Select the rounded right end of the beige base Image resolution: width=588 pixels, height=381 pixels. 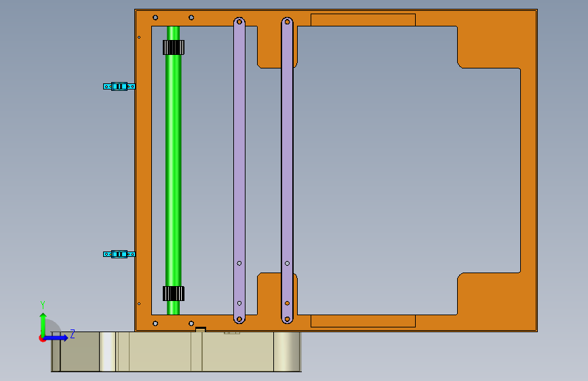[x=288, y=352]
